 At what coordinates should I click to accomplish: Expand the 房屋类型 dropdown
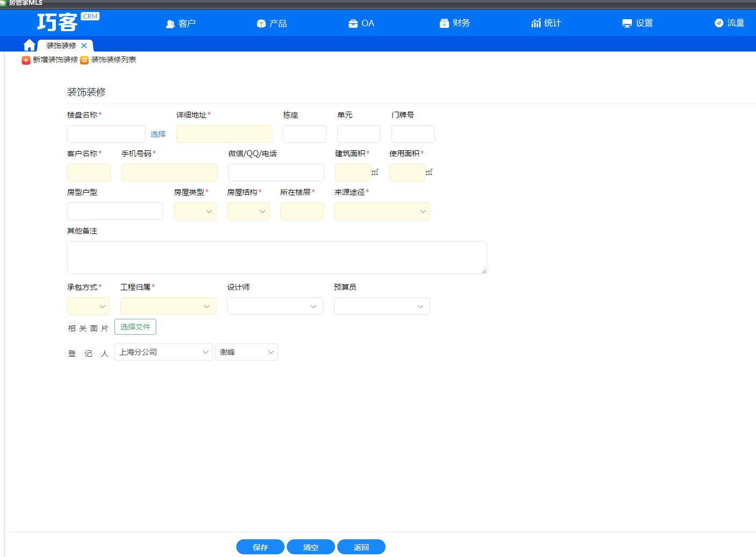[x=195, y=211]
